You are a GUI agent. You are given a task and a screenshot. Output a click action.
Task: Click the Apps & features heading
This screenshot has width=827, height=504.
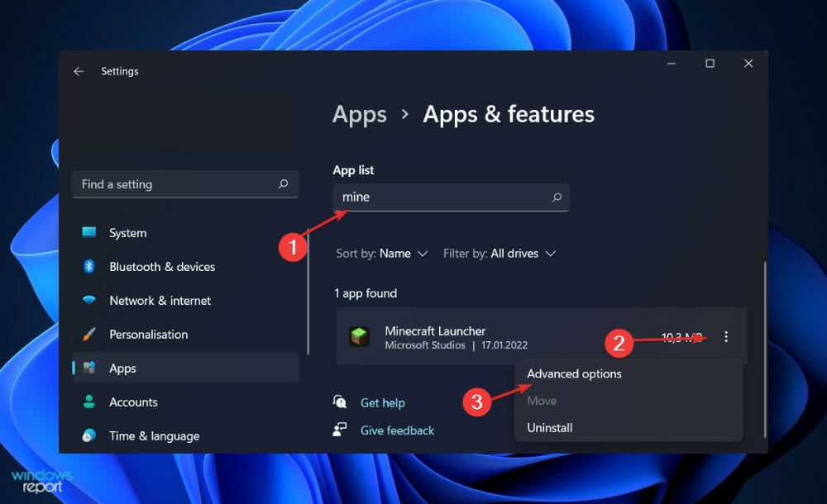[x=509, y=114]
